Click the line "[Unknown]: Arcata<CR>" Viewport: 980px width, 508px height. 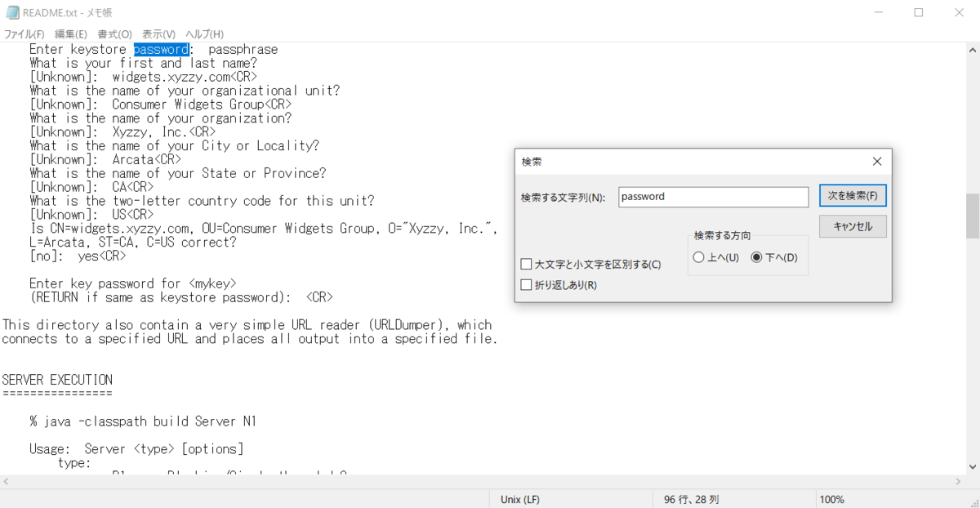(105, 159)
